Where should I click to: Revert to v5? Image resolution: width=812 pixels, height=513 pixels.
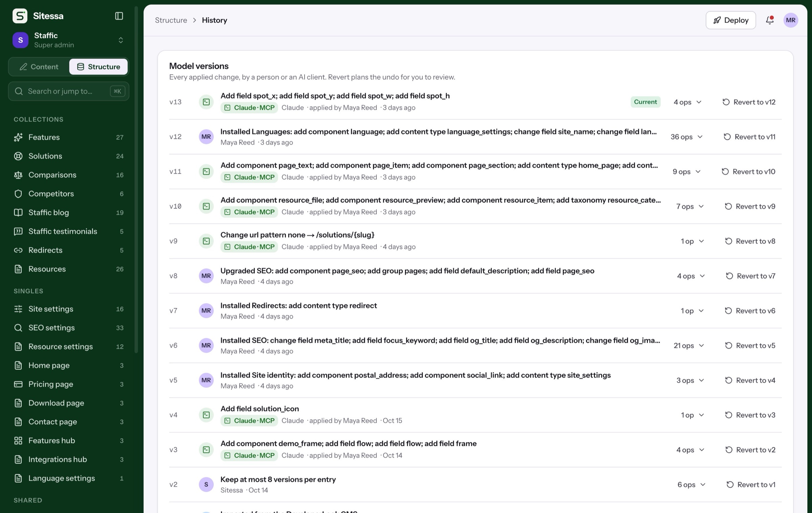point(750,345)
